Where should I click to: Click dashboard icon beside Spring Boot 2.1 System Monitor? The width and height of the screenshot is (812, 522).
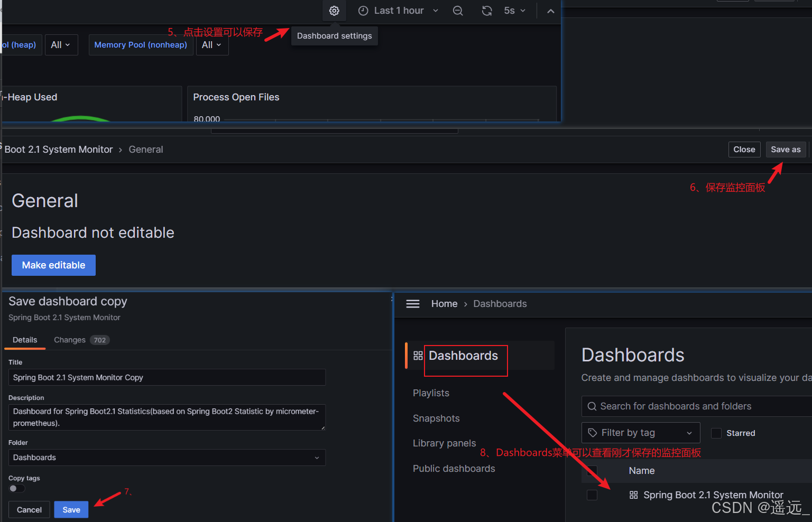[x=633, y=495]
